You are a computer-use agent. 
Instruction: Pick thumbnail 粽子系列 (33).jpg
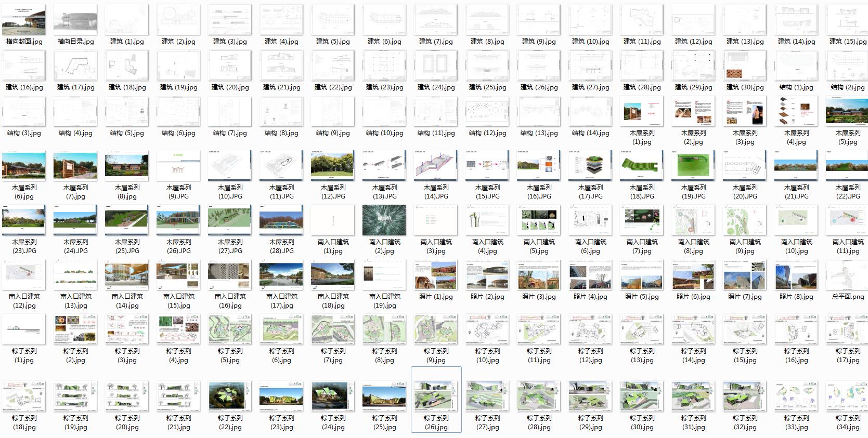tap(796, 396)
